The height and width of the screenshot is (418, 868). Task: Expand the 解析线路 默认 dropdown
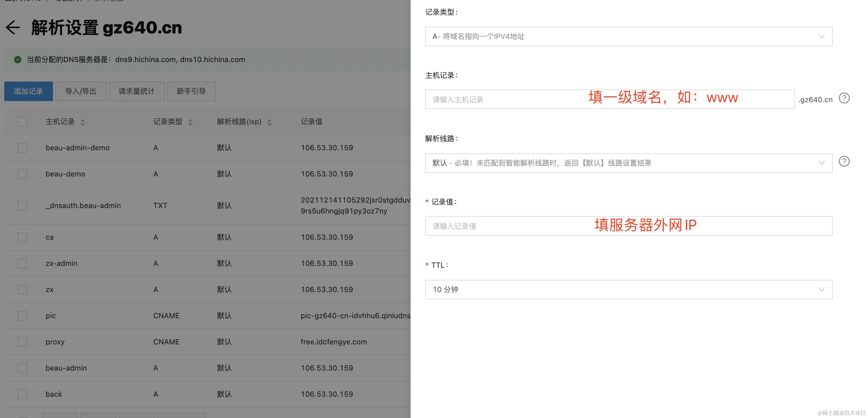pos(628,163)
